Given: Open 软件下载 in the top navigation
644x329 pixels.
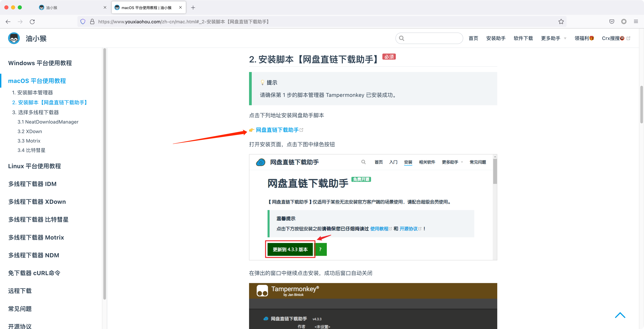Looking at the screenshot, I should coord(523,38).
